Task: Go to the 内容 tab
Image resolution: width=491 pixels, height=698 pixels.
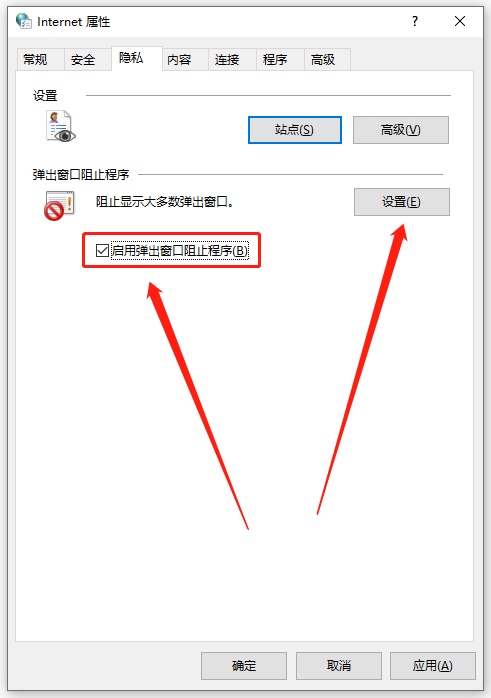Action: pyautogui.click(x=179, y=59)
